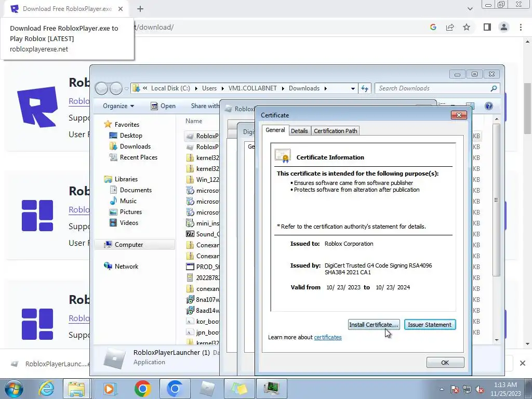Select the 2022878 file in list

(x=203, y=277)
